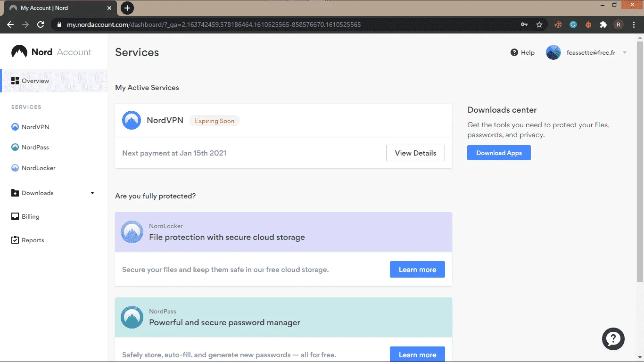The width and height of the screenshot is (644, 362).
Task: Select the NordLocker sidebar icon
Action: click(15, 168)
